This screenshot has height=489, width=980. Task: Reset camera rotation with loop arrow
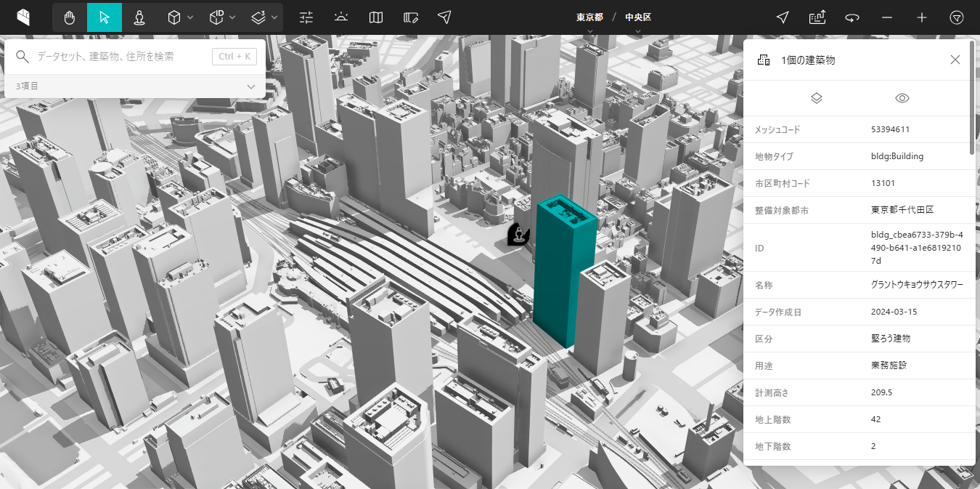coord(852,17)
